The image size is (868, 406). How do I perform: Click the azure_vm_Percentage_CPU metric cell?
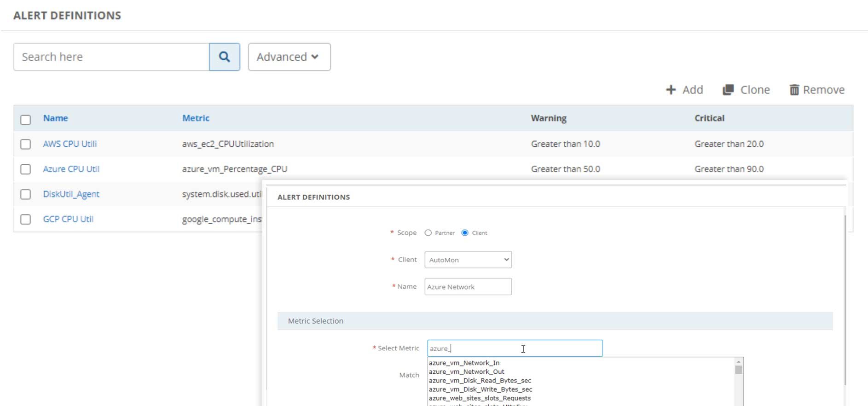click(x=235, y=169)
